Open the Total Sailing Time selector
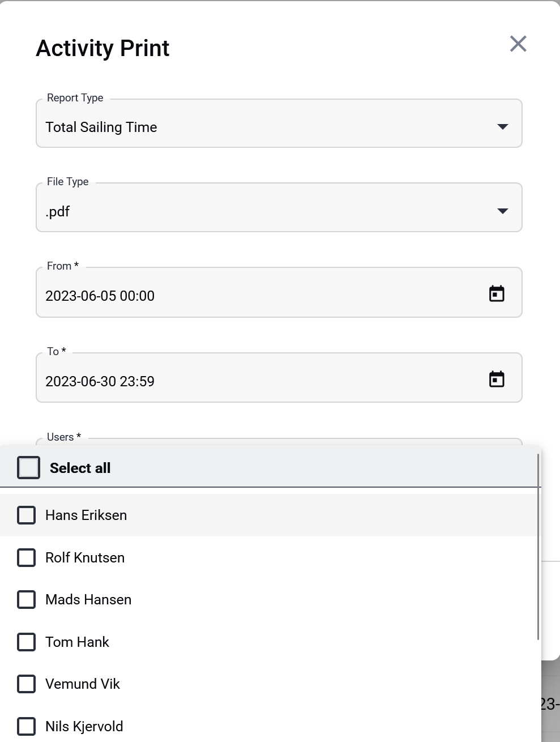560x742 pixels. (x=279, y=123)
